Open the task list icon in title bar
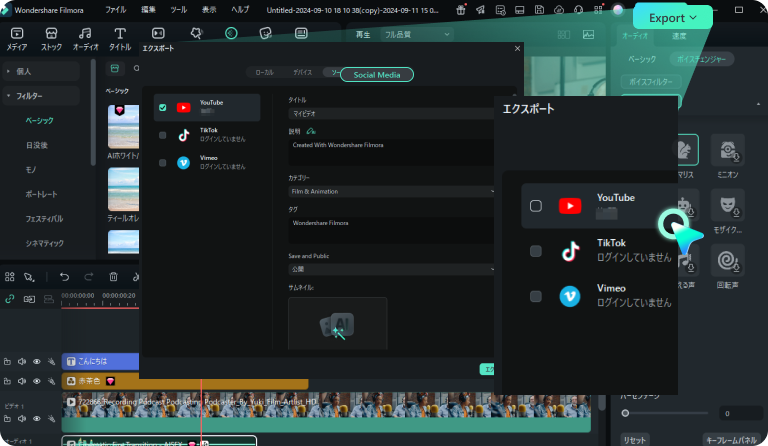Image resolution: width=768 pixels, height=446 pixels. (x=500, y=10)
